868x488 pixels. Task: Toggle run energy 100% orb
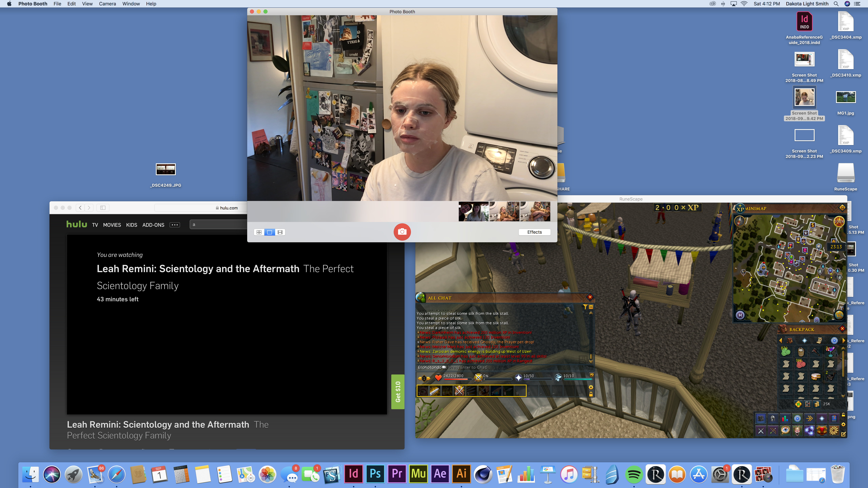click(839, 221)
